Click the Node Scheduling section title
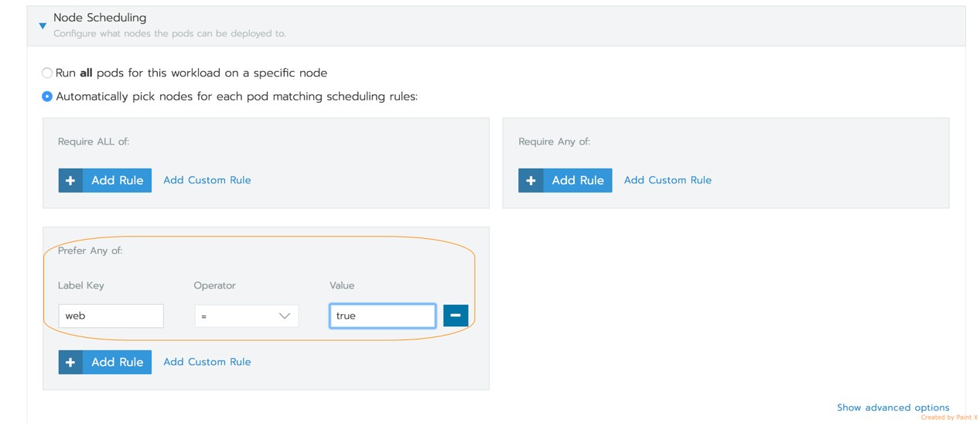 (x=100, y=17)
